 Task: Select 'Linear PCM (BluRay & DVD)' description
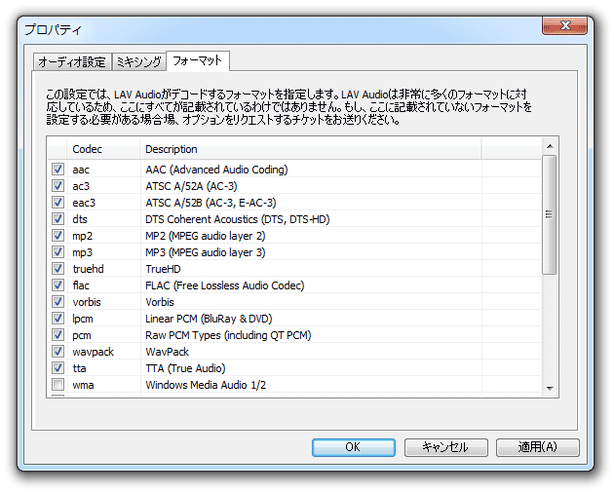click(x=209, y=319)
